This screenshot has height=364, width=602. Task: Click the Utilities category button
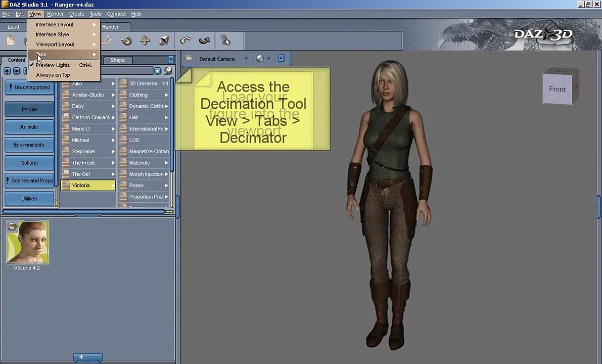[29, 199]
